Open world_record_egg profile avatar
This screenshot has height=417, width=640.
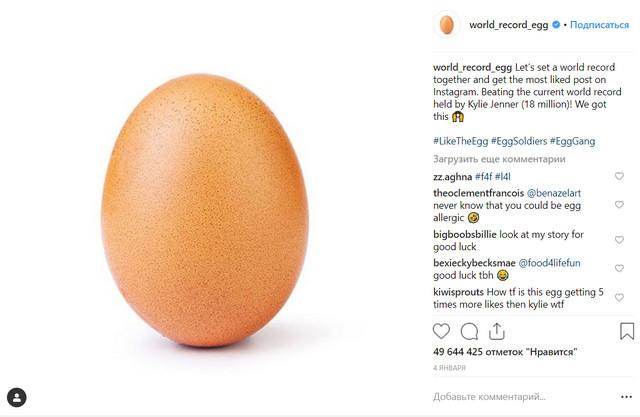[447, 25]
